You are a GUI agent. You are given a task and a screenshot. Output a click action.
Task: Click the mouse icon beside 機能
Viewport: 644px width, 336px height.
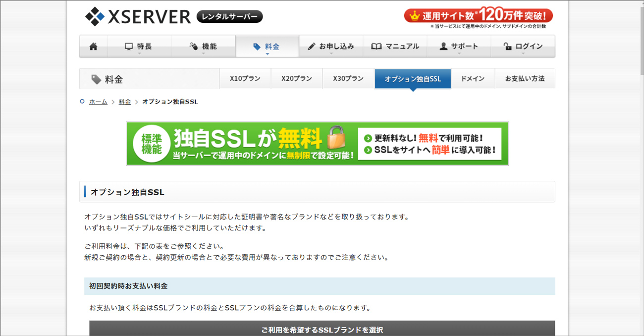coord(194,47)
